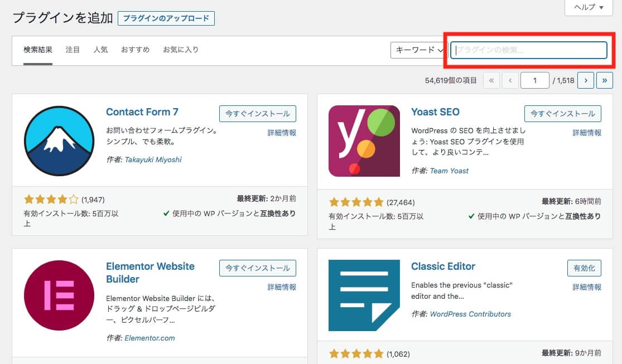Click Contact Form 7 star rating
The image size is (622, 364).
51,200
